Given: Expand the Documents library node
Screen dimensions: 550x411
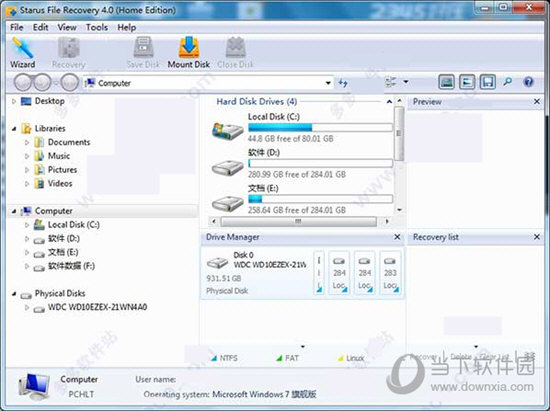Looking at the screenshot, I should click(x=27, y=142).
